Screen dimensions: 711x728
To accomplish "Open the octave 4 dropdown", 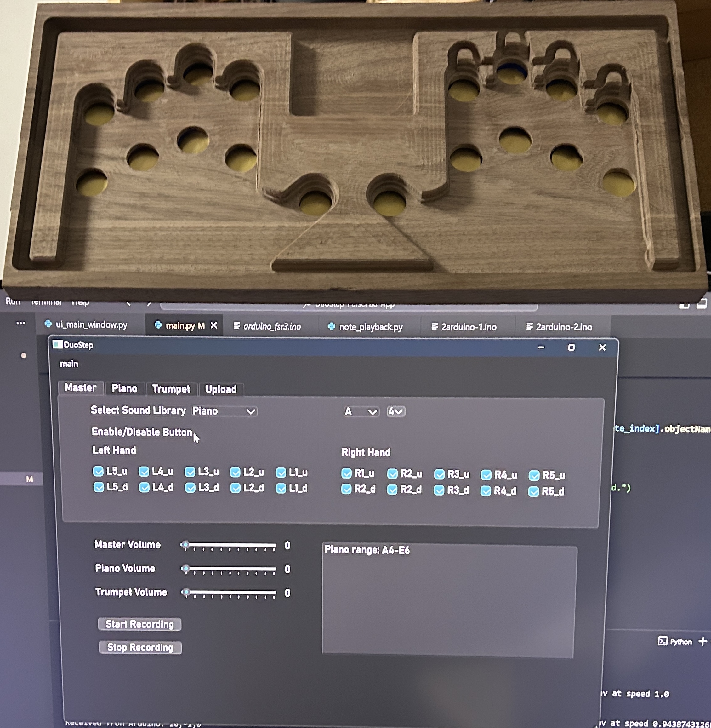I will coord(396,412).
